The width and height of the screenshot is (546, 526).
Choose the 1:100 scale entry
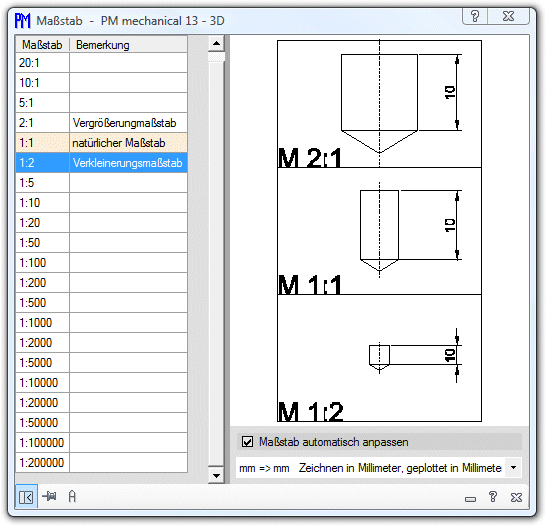101,262
